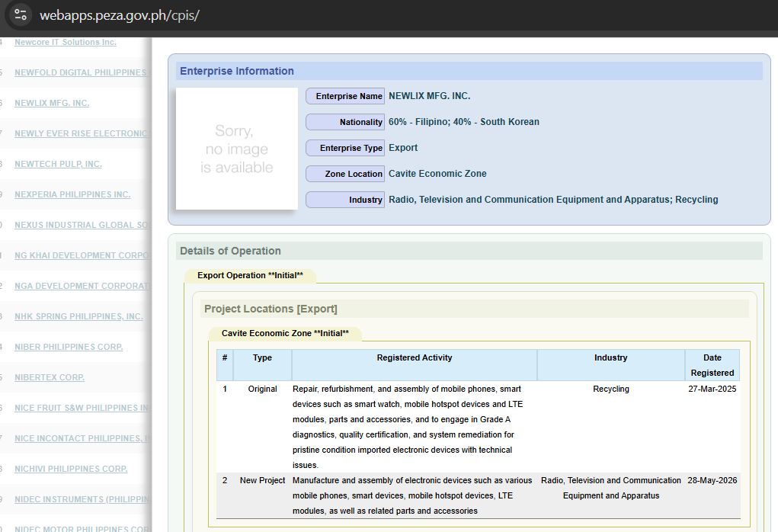Open the NGA DEVELOPMENT CORPORAT link
778x532 pixels.
pyautogui.click(x=82, y=286)
